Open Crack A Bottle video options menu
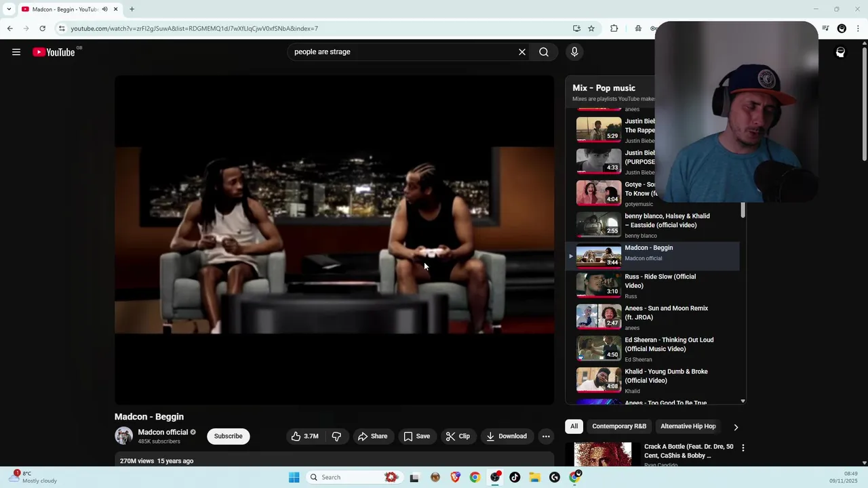 tap(743, 448)
